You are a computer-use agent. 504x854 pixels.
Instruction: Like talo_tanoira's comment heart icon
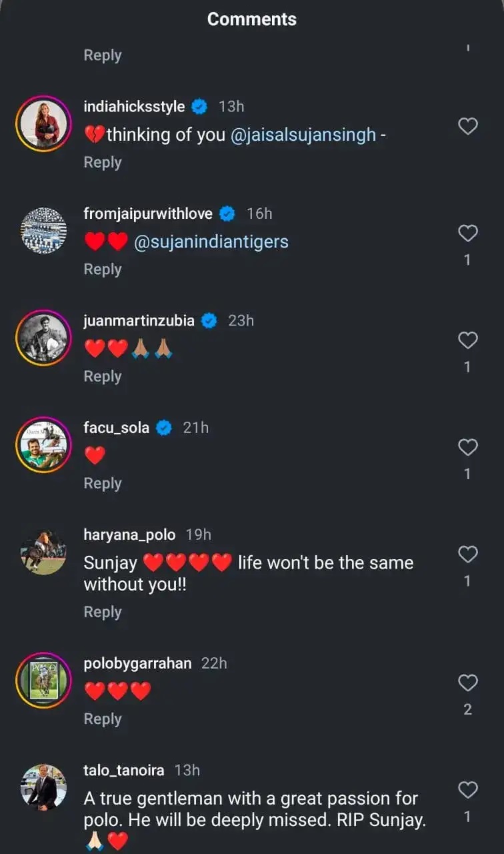point(468,790)
